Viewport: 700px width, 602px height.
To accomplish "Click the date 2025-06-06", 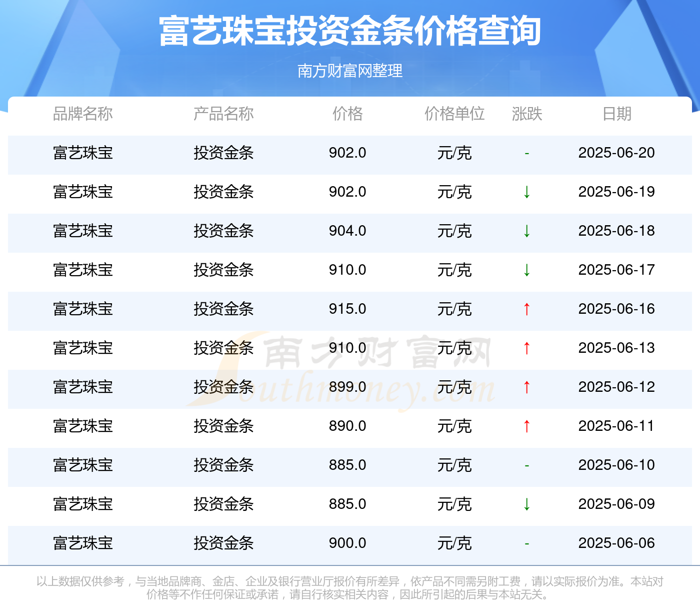I will pyautogui.click(x=616, y=543).
